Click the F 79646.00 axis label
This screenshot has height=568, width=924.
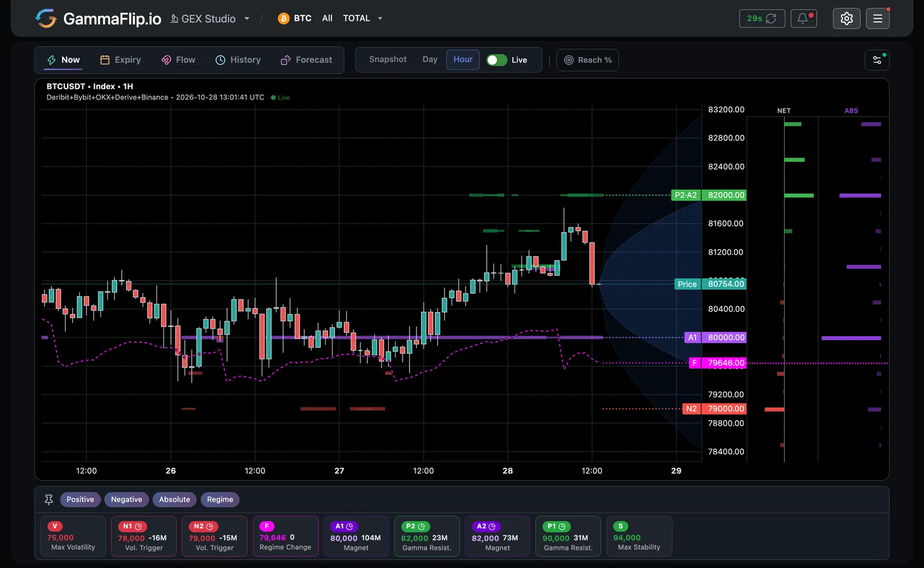click(717, 363)
